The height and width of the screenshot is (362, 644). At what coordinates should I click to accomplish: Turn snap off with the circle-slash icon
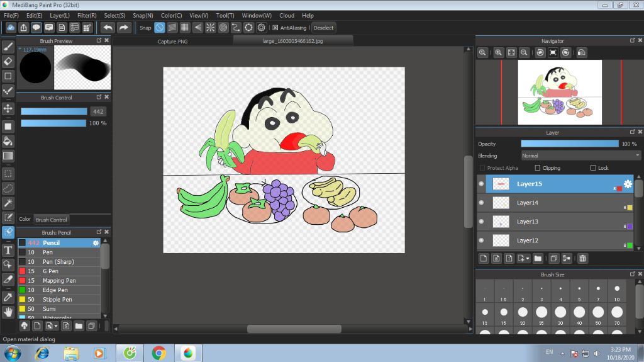coord(159,28)
